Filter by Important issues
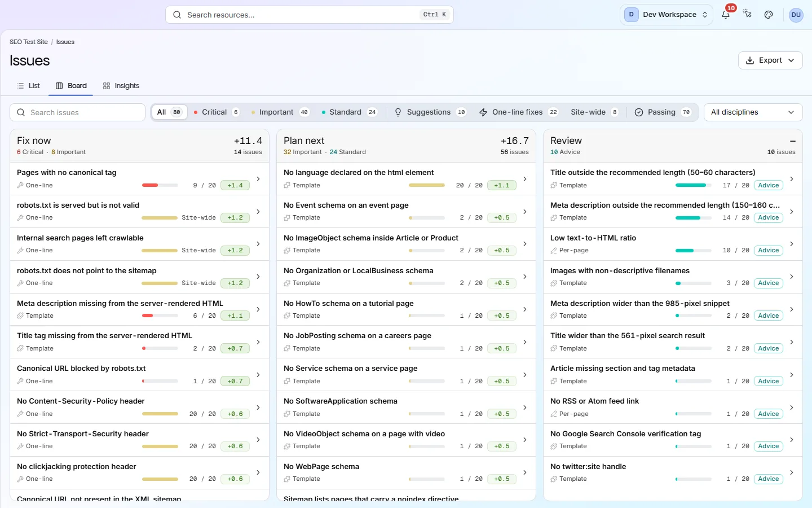812x508 pixels. point(281,112)
